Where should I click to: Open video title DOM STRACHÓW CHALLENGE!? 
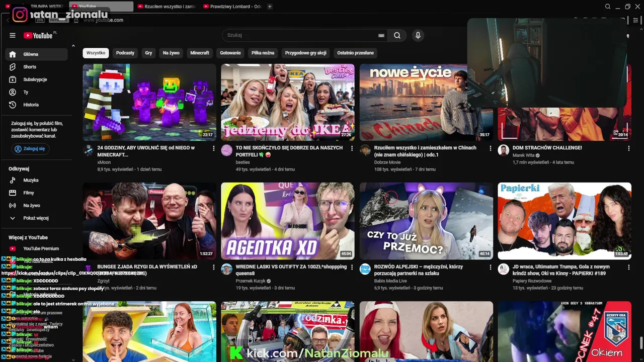coord(547,148)
